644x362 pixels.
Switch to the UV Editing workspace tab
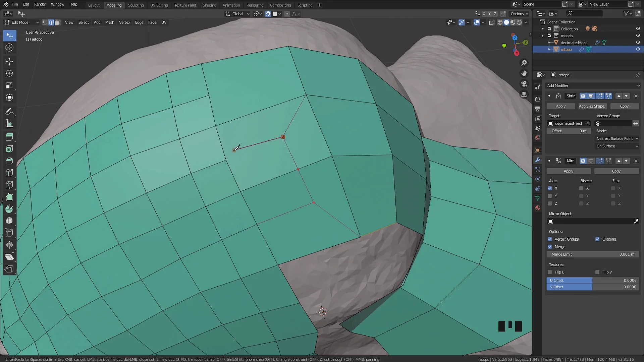(x=159, y=5)
